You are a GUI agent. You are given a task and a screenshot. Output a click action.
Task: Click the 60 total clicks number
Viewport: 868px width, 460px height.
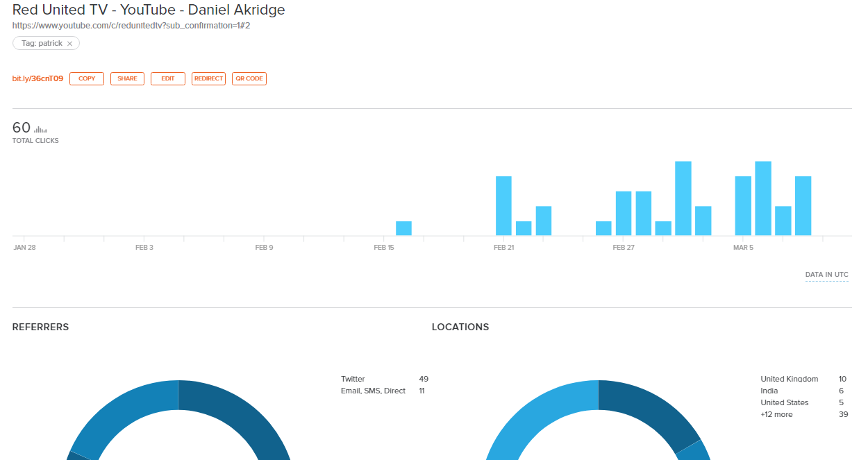(x=22, y=128)
